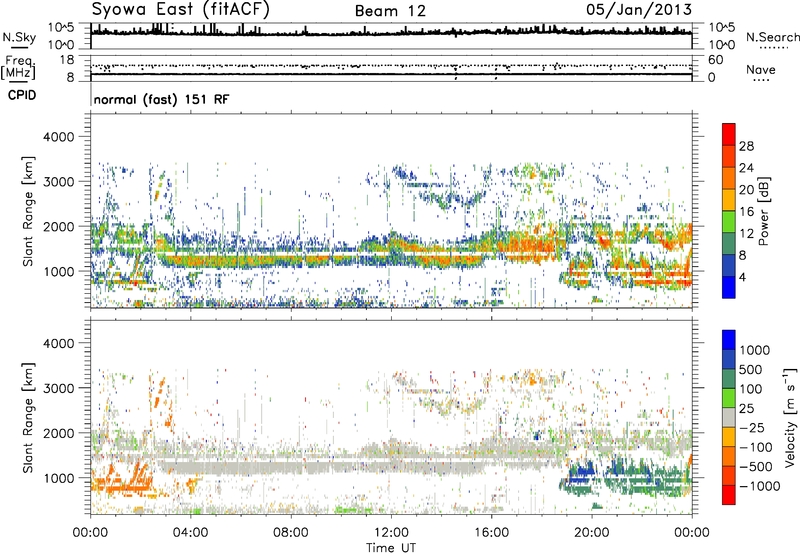Click the power panel Slant Range [km] label

pos(28,211)
